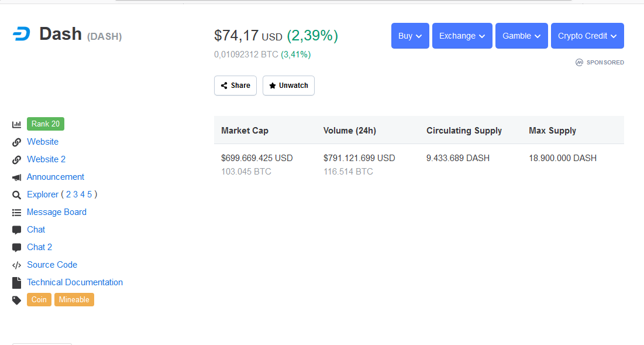Click the 2,39% price change
The width and height of the screenshot is (644, 345).
pyautogui.click(x=312, y=36)
